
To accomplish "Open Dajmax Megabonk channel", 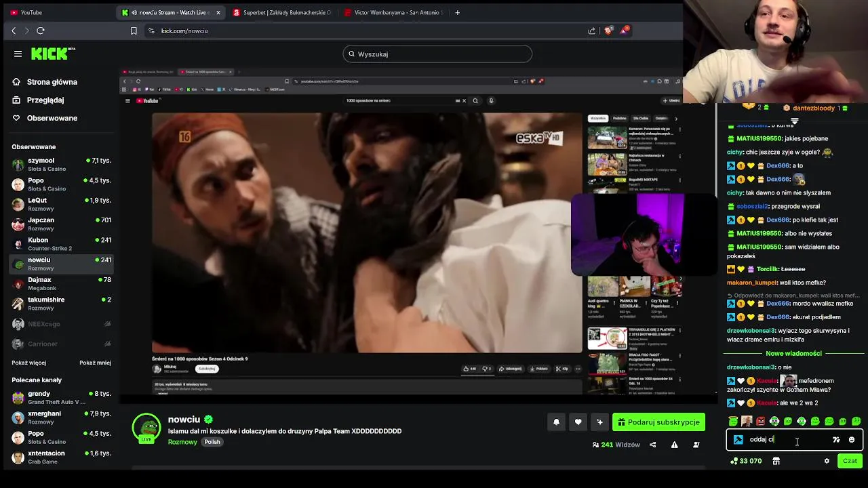I will pyautogui.click(x=61, y=283).
